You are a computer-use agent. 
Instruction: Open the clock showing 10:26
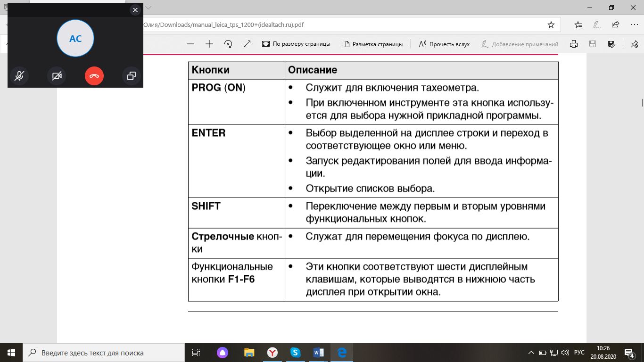pyautogui.click(x=603, y=353)
